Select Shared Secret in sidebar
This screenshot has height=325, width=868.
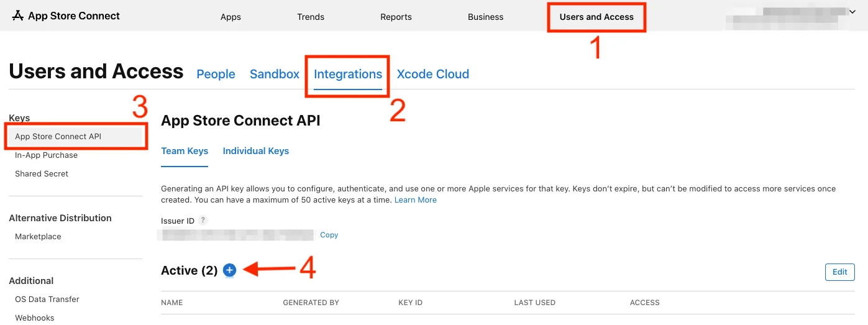click(x=42, y=174)
